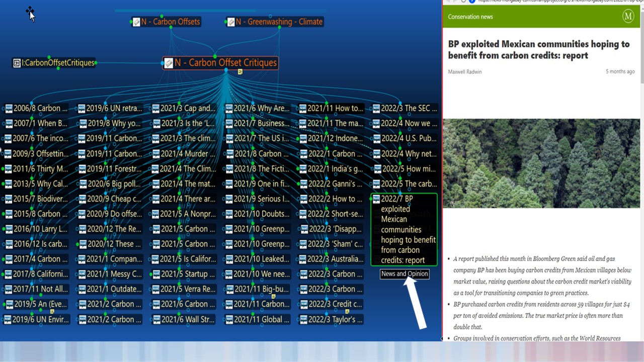This screenshot has height=362, width=644.
Task: Click the notepad icon of N - Carbon Offset Critiques
Action: 169,63
